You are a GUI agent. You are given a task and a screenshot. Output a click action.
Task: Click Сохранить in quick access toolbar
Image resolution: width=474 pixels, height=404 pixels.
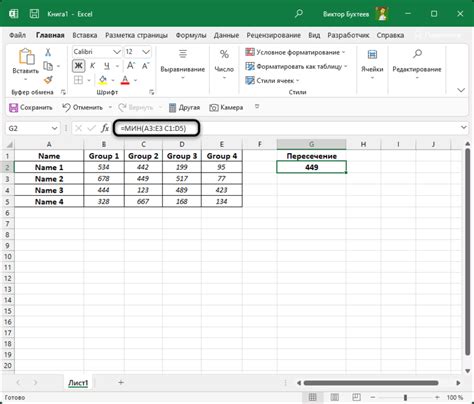tap(31, 107)
